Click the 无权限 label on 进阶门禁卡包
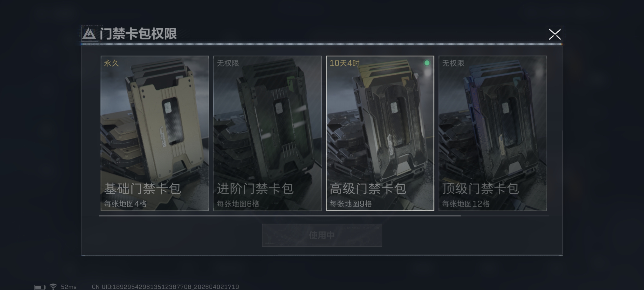644x290 pixels. [228, 63]
